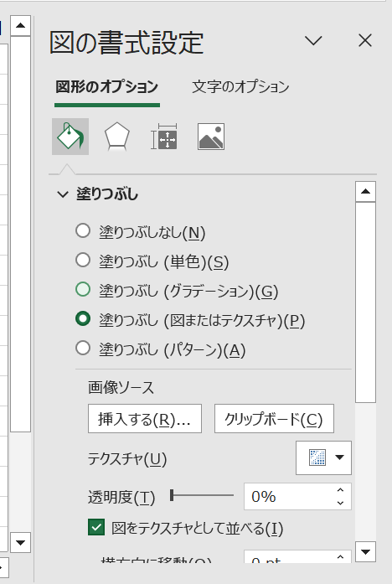Click the pane scrollbar up arrow

pyautogui.click(x=365, y=191)
